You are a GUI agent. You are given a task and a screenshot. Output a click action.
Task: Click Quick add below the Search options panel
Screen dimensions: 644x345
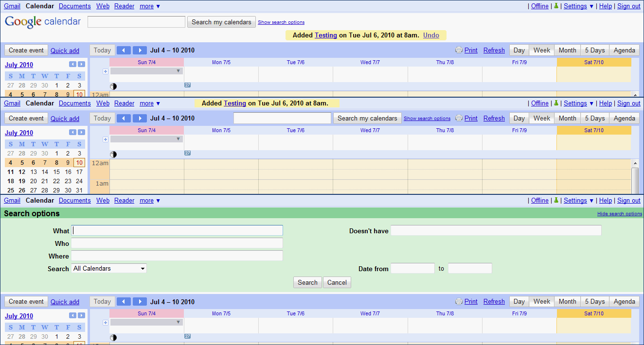65,302
